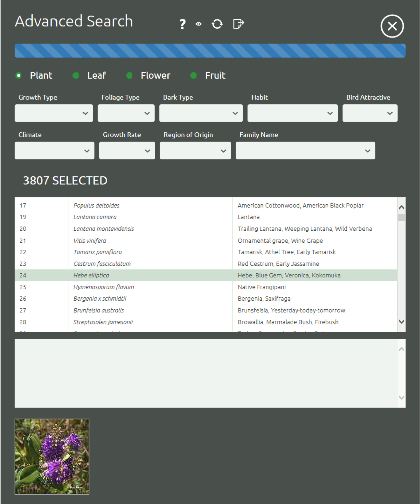Open the Bark Type dropdown
Image resolution: width=420 pixels, height=504 pixels.
pyautogui.click(x=201, y=113)
